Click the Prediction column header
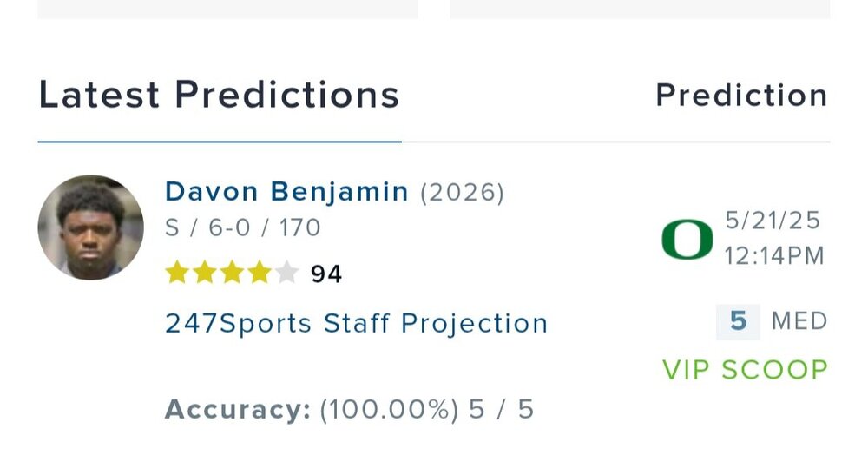 pos(741,95)
